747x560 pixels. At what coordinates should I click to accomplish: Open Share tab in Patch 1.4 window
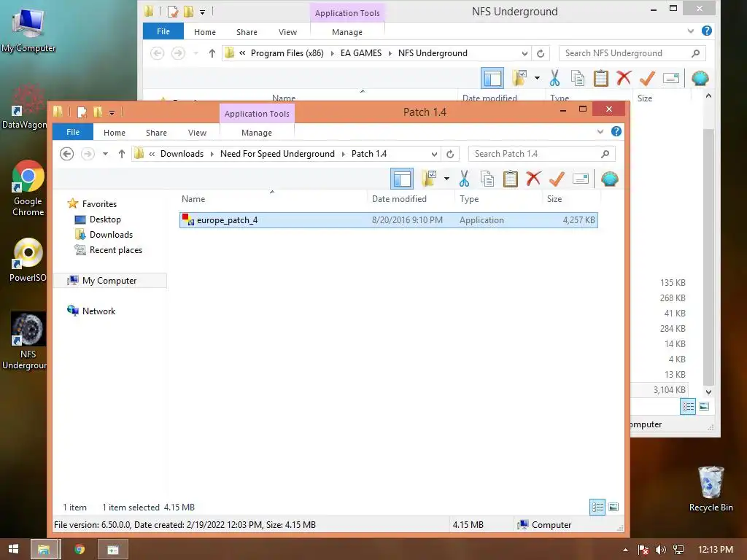[x=156, y=133]
